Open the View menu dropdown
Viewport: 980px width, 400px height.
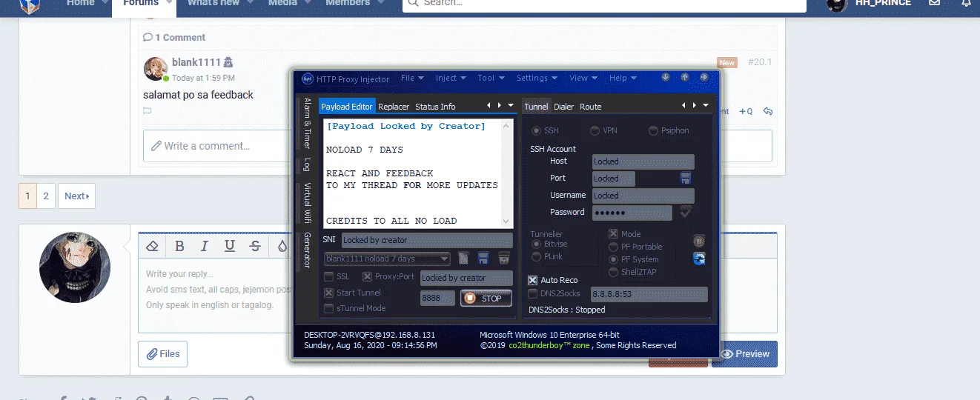[583, 78]
